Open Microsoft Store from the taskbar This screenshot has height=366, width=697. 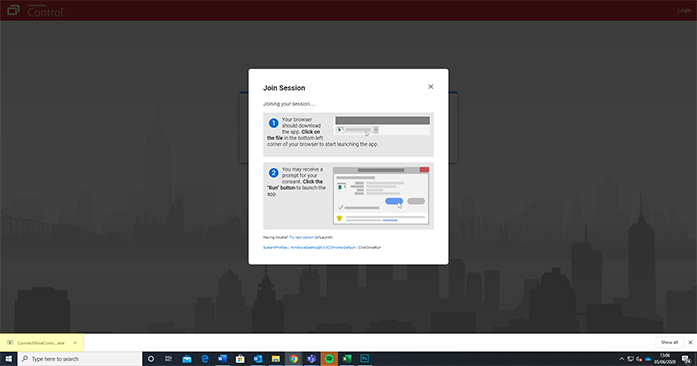tap(240, 359)
